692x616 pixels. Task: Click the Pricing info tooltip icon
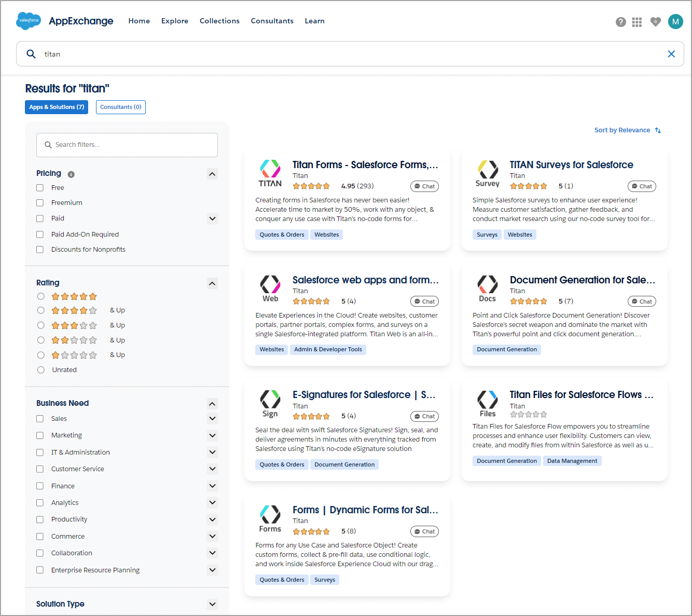pyautogui.click(x=71, y=174)
